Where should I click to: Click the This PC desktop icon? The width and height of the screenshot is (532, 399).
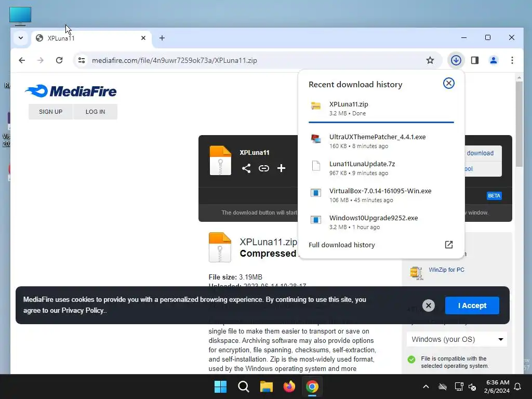coord(20,16)
